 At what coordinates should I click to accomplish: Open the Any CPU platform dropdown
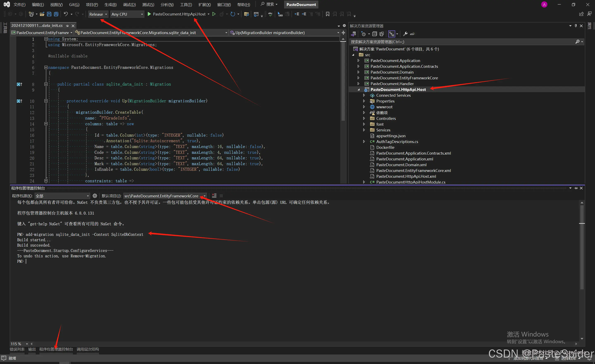pyautogui.click(x=127, y=14)
